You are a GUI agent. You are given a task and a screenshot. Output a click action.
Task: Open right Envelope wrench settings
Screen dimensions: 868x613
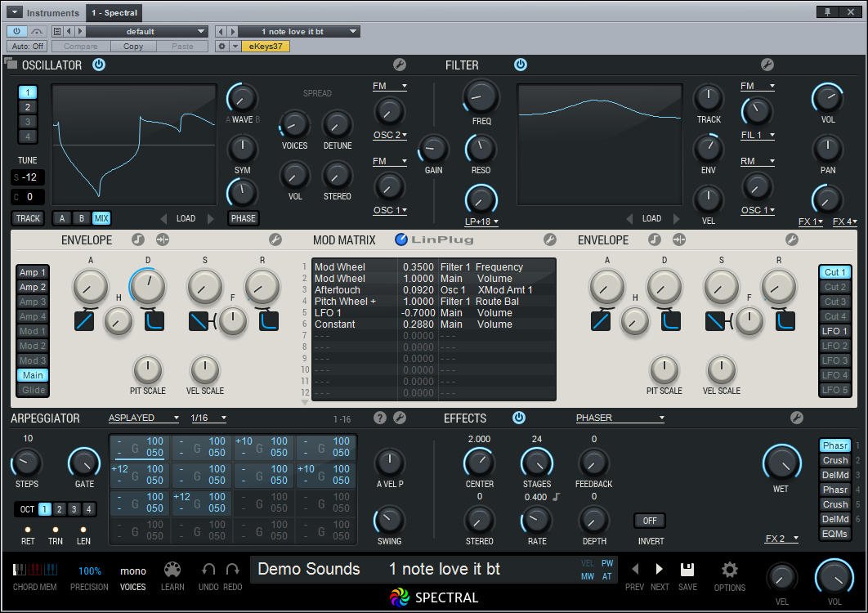792,239
